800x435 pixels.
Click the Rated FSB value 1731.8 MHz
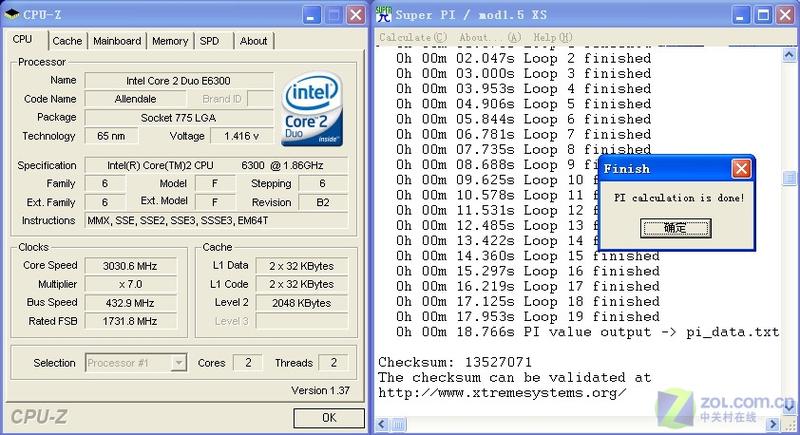point(130,321)
